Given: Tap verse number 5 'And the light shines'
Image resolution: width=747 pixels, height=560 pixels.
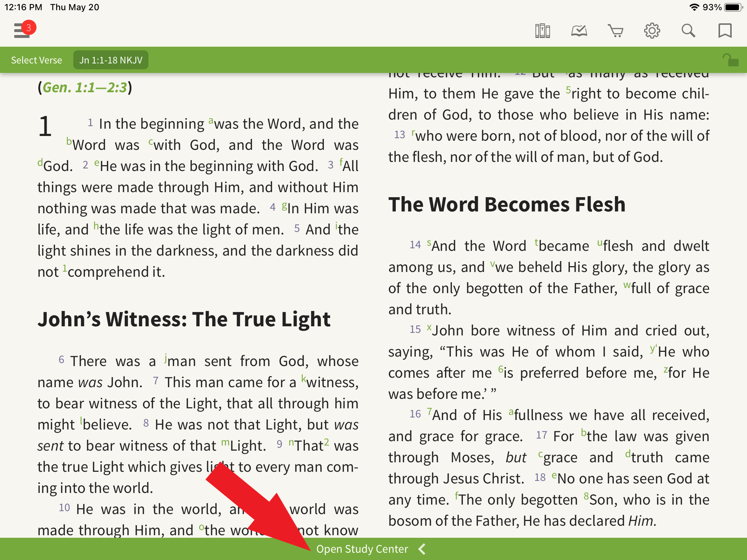Looking at the screenshot, I should click(297, 229).
